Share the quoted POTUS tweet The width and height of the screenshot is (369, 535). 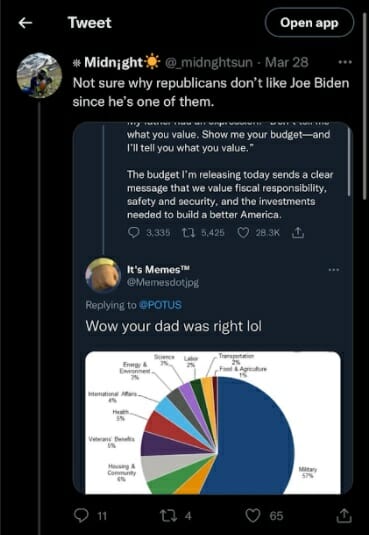pyautogui.click(x=298, y=233)
